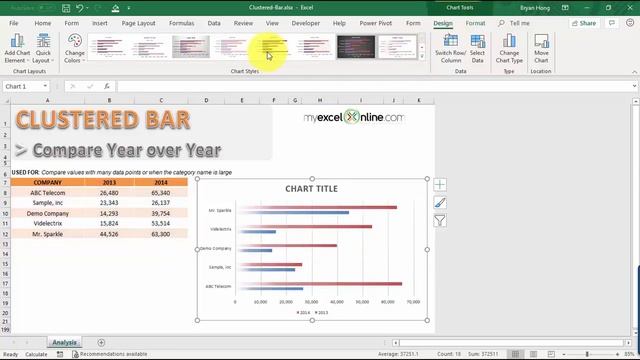Image resolution: width=640 pixels, height=360 pixels.
Task: Select the Analysis sheet tab
Action: [64, 342]
